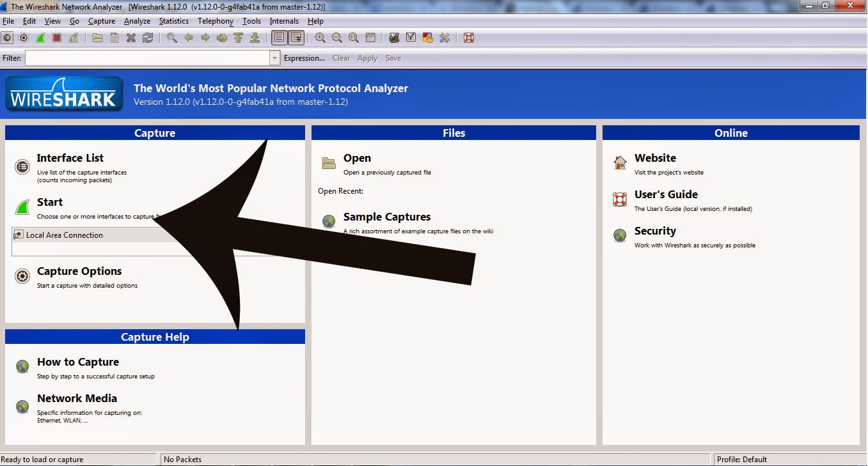This screenshot has height=466, width=868.
Task: Open the User's Guide link
Action: (x=666, y=194)
